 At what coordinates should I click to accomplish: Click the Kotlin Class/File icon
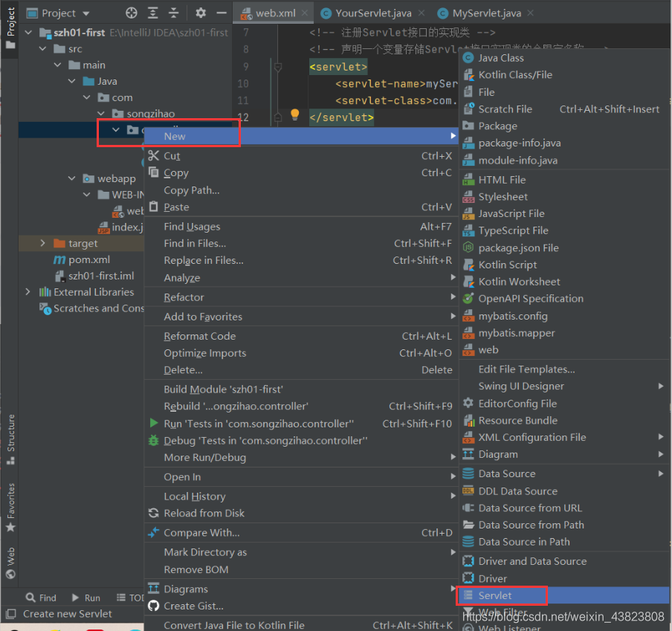(468, 75)
